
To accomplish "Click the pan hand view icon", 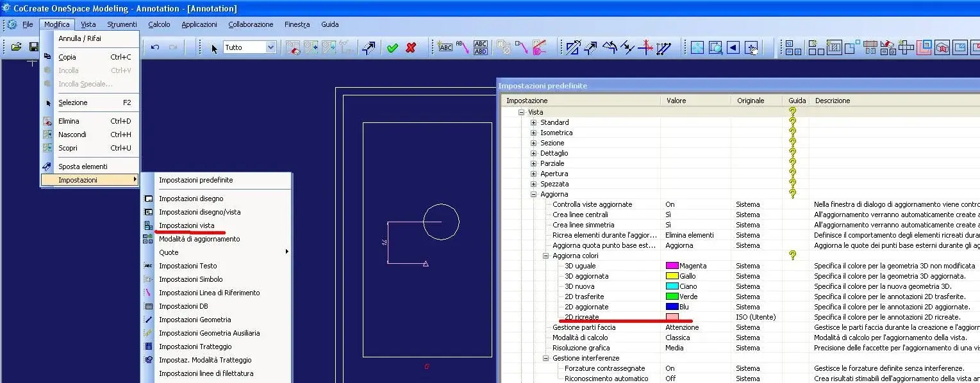I will pyautogui.click(x=751, y=47).
